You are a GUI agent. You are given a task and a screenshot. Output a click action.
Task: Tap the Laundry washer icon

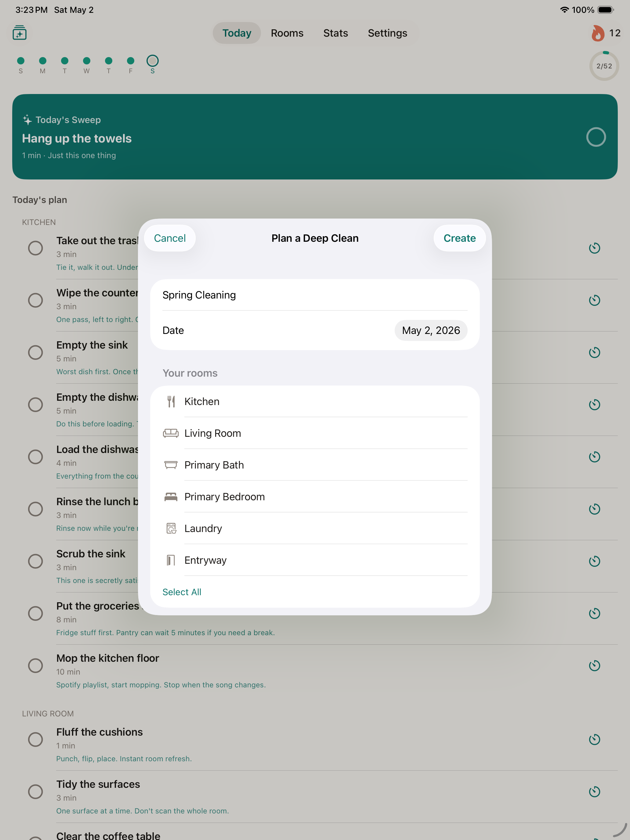pyautogui.click(x=171, y=528)
